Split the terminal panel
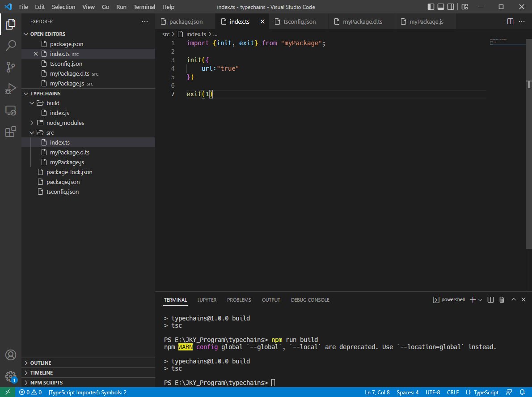532x397 pixels. point(490,299)
